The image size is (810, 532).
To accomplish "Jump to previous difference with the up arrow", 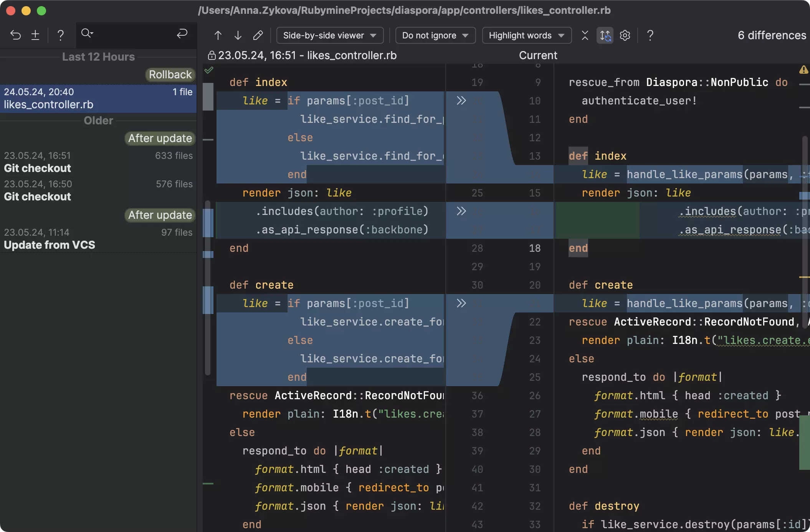I will pos(218,35).
